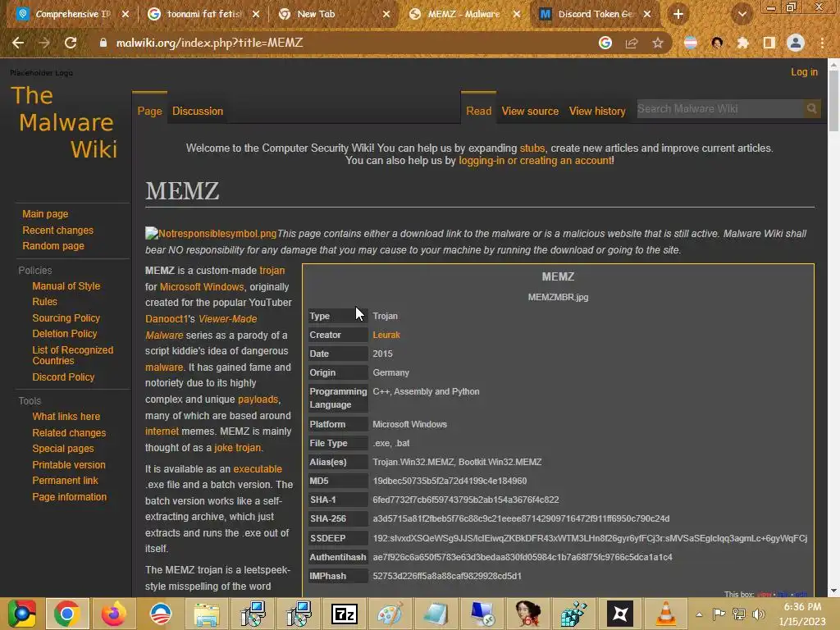Follow the stubs link in welcome banner
Image resolution: width=840 pixels, height=630 pixels.
pos(532,148)
